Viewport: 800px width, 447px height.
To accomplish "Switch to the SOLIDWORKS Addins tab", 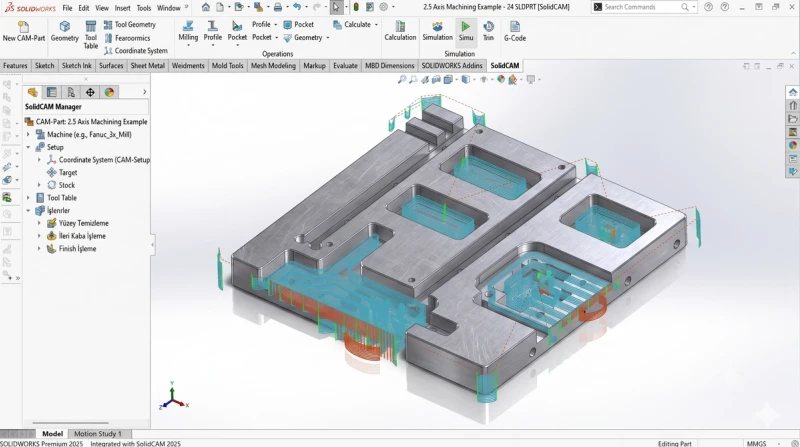I will point(452,65).
